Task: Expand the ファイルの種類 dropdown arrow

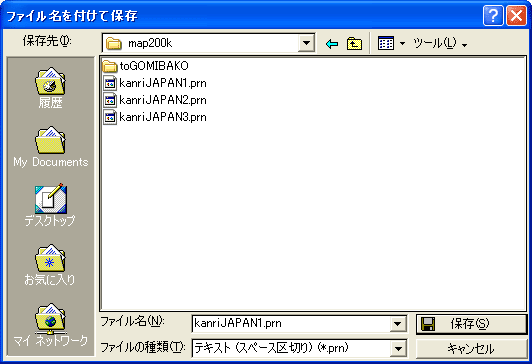Action: 398,348
